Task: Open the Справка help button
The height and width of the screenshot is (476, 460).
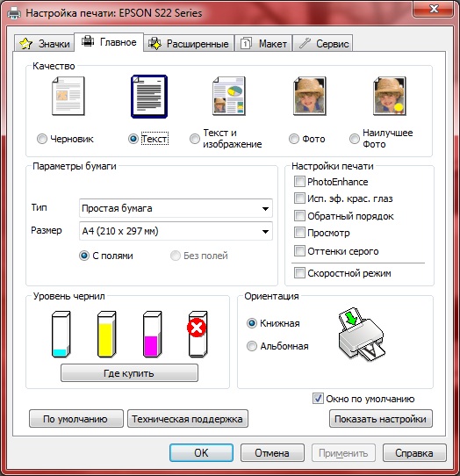Action: [x=414, y=453]
